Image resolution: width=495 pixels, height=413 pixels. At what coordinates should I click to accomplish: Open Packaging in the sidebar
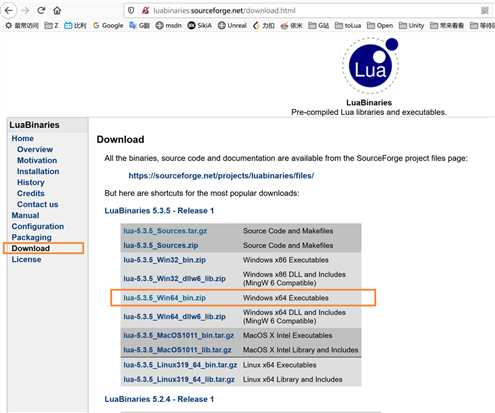coord(31,237)
